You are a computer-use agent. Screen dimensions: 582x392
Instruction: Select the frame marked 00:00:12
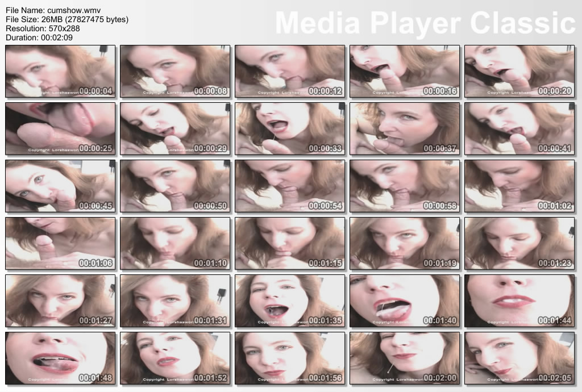(290, 72)
